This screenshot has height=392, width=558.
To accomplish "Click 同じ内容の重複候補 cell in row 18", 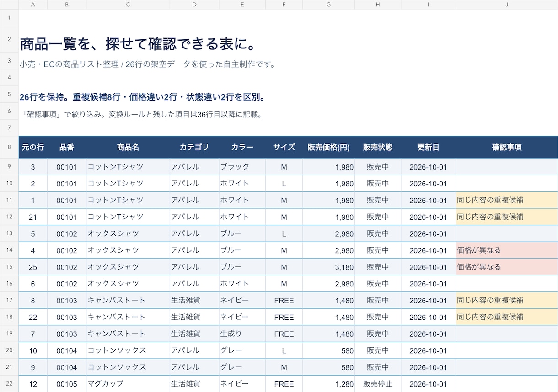I will point(507,317).
